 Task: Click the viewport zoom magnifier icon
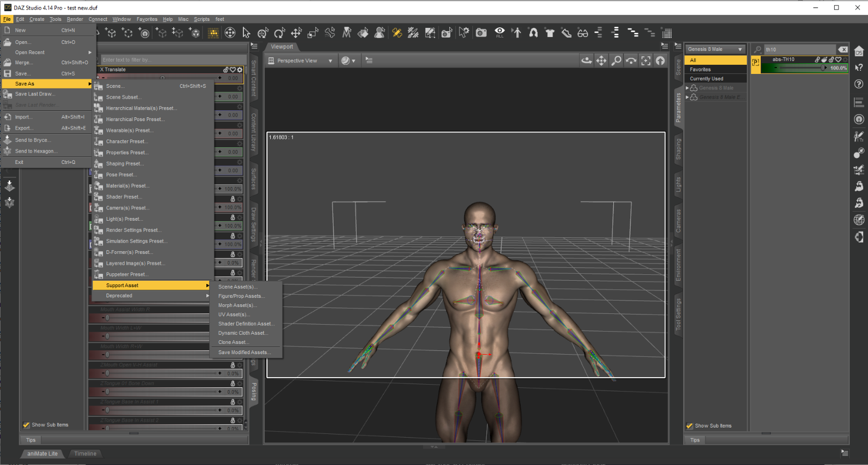click(x=617, y=61)
